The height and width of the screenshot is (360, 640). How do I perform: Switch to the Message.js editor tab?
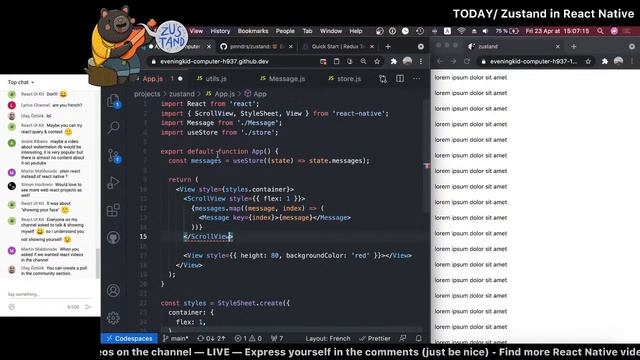point(282,78)
